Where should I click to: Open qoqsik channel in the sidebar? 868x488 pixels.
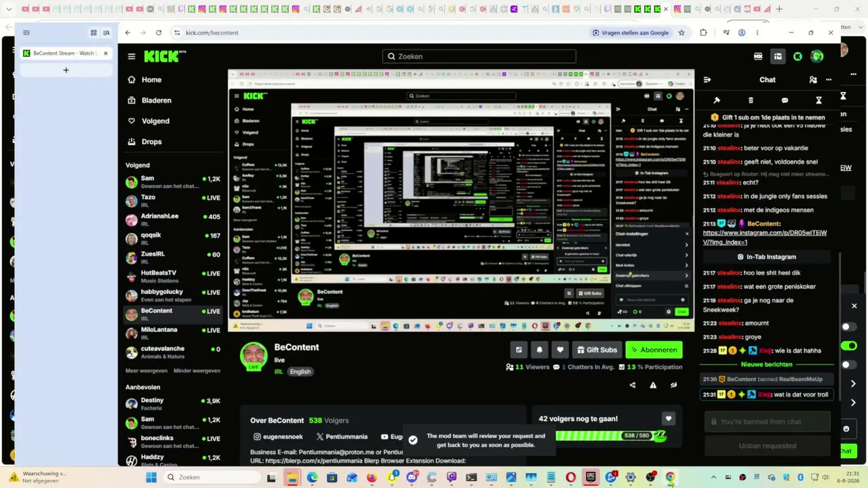pyautogui.click(x=173, y=239)
